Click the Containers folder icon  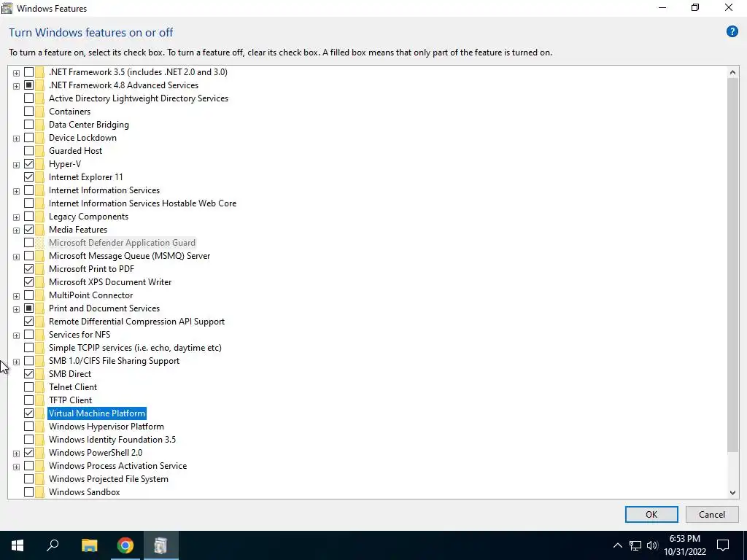(39, 112)
